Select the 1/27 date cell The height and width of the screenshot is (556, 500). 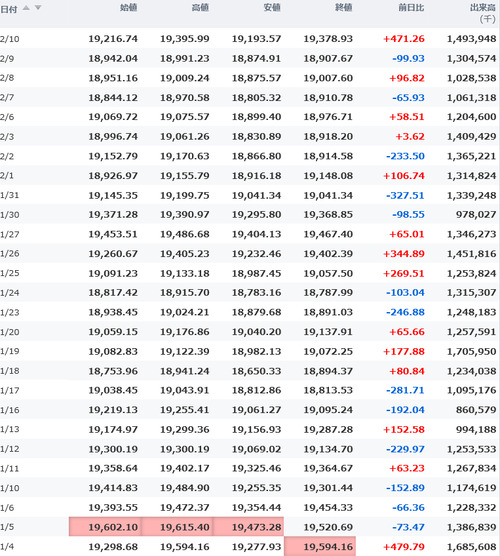[10, 234]
